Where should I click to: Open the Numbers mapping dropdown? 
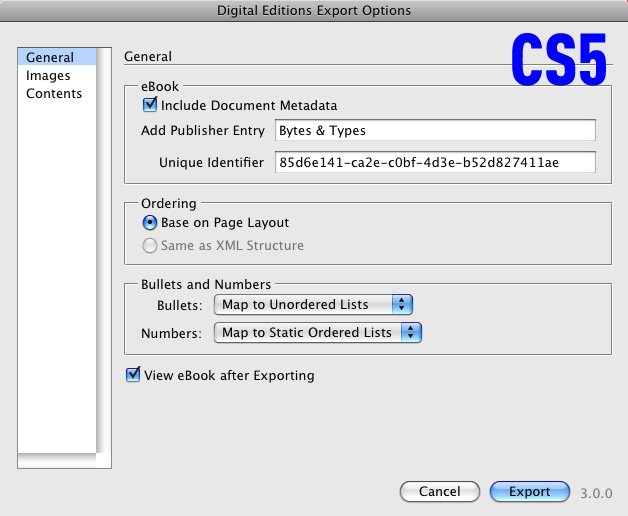[x=318, y=333]
